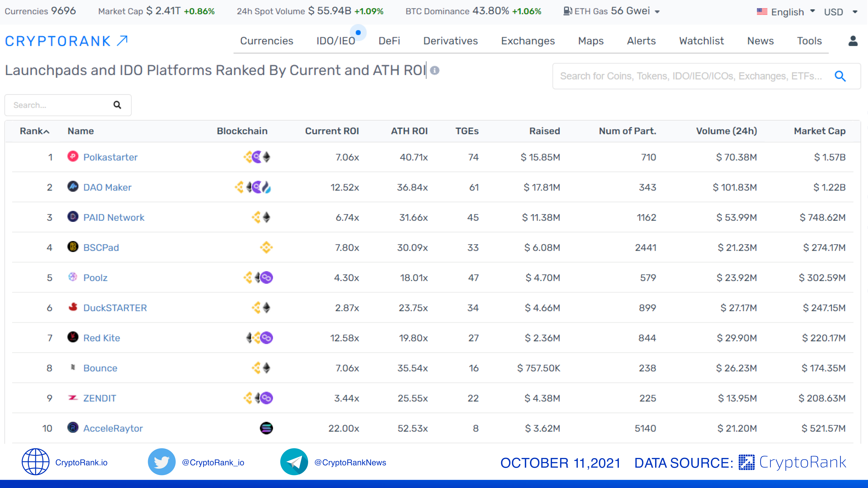Click the US flag language icon
868x488 pixels.
coord(762,12)
